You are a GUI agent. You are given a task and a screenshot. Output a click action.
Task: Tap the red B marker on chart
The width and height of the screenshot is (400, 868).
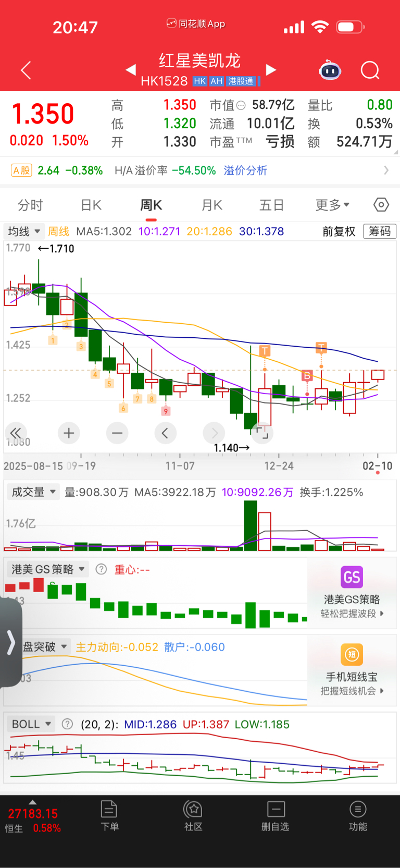307,376
